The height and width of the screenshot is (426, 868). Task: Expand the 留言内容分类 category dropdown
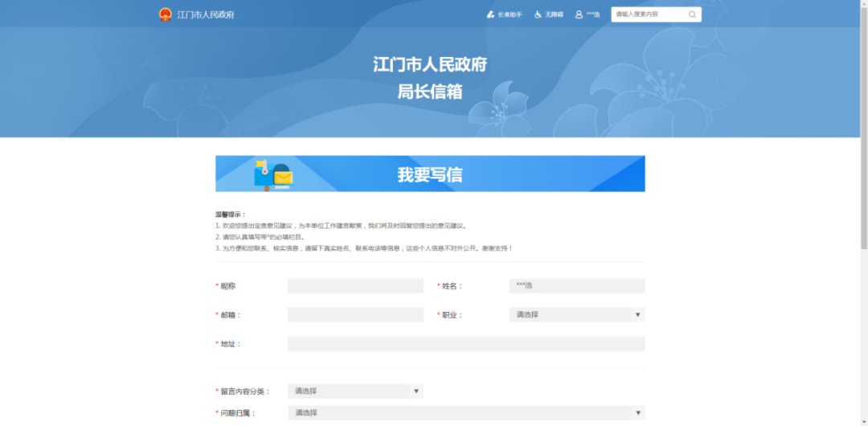point(355,391)
